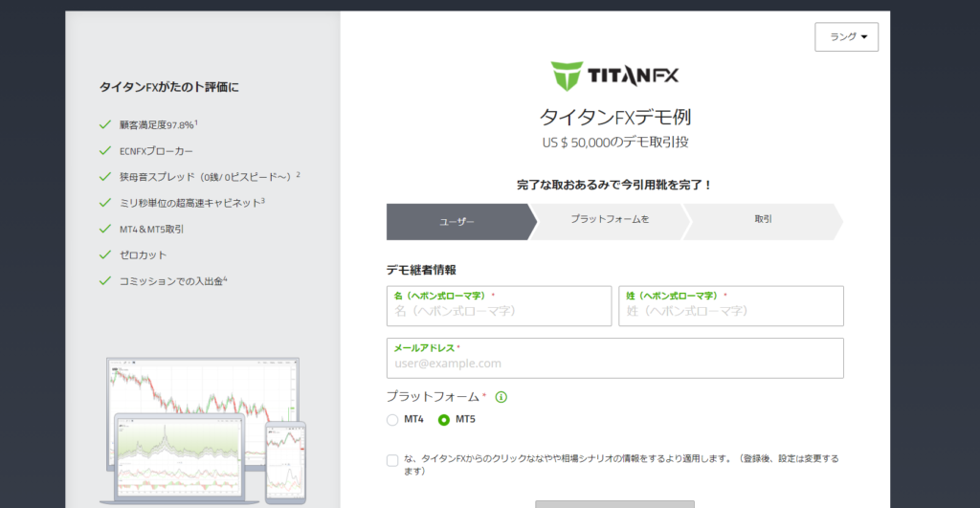
Task: Click the ECNFXブローカー text
Action: 156,151
